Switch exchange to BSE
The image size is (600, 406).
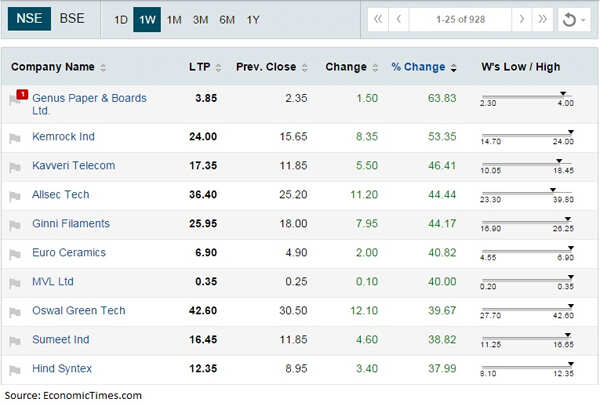click(72, 18)
